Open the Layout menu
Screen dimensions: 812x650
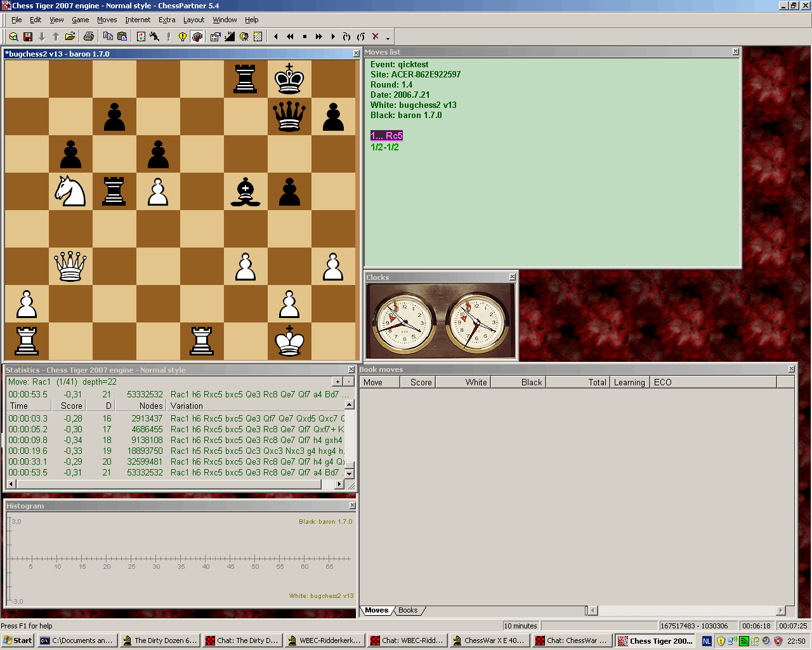click(193, 20)
